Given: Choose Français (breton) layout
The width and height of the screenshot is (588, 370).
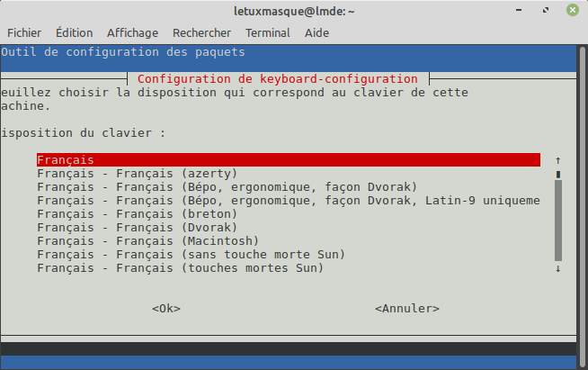Looking at the screenshot, I should tap(138, 214).
